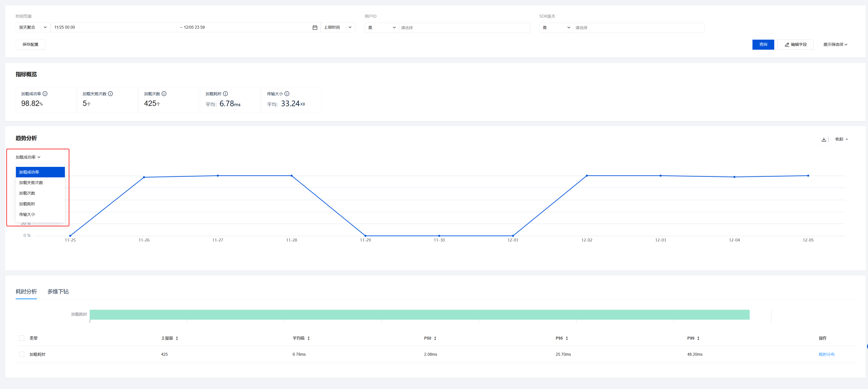868x389 pixels.
Task: Click the blue 查询 button
Action: 763,45
